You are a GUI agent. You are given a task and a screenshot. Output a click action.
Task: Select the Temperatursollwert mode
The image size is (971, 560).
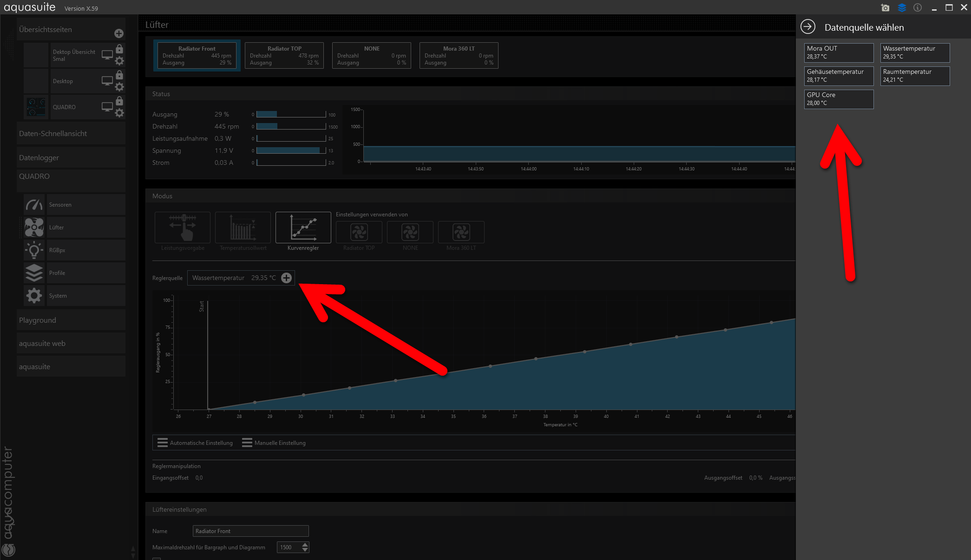point(243,228)
